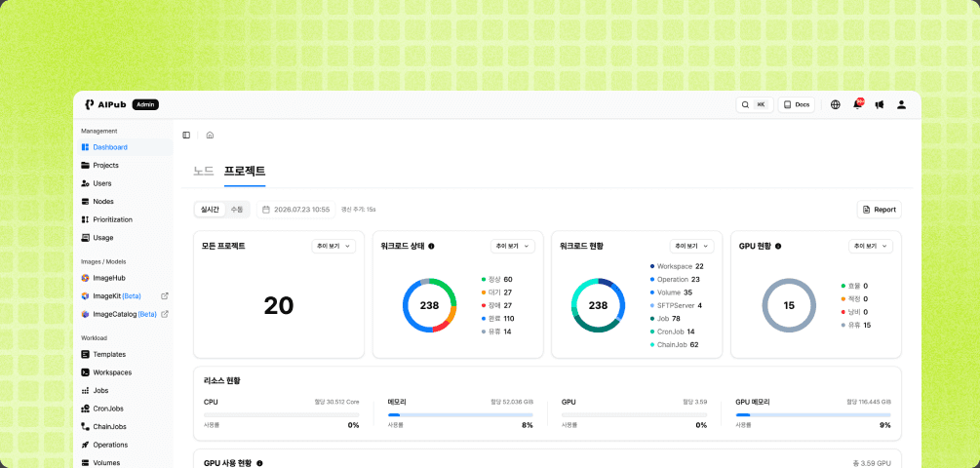Click the home breadcrumb icon

click(x=210, y=135)
